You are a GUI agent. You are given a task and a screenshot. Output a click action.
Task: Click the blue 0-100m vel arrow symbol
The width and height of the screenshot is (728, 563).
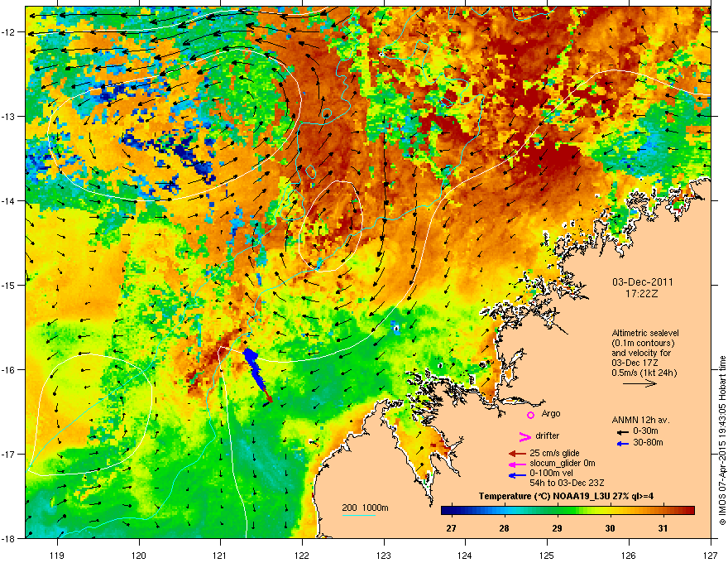(x=517, y=475)
